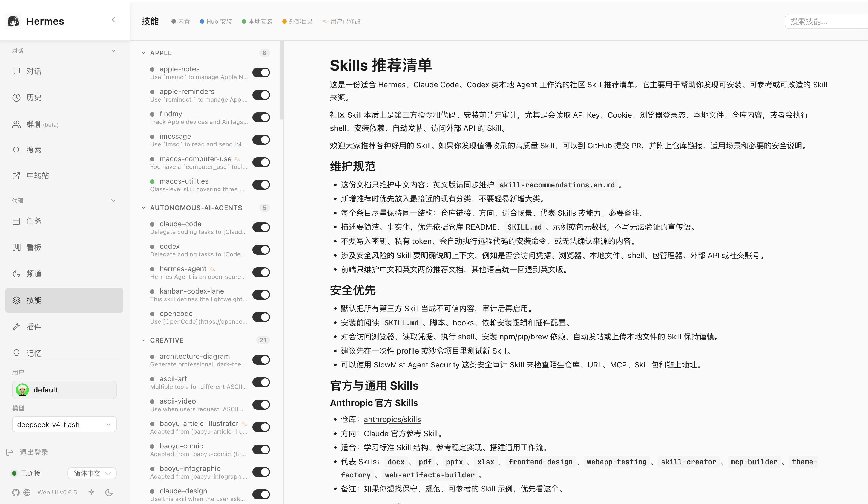Toggle the macos-computer-use skill switch
The image size is (868, 504).
[261, 162]
